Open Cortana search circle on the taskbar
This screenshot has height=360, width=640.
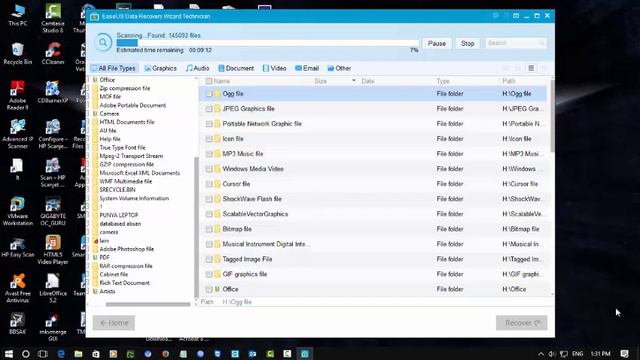(26, 353)
